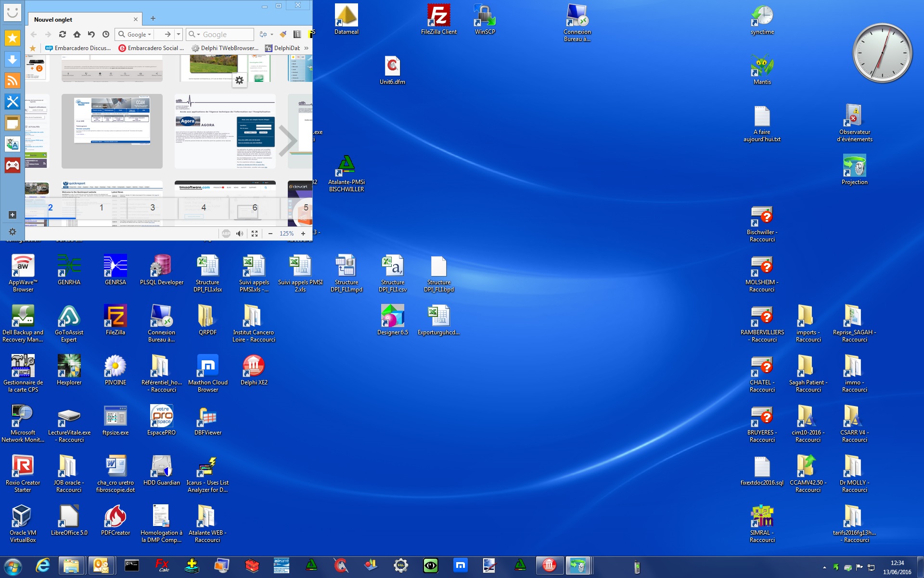Select page 1 in quick access pager
The image size is (924, 578).
pos(101,208)
